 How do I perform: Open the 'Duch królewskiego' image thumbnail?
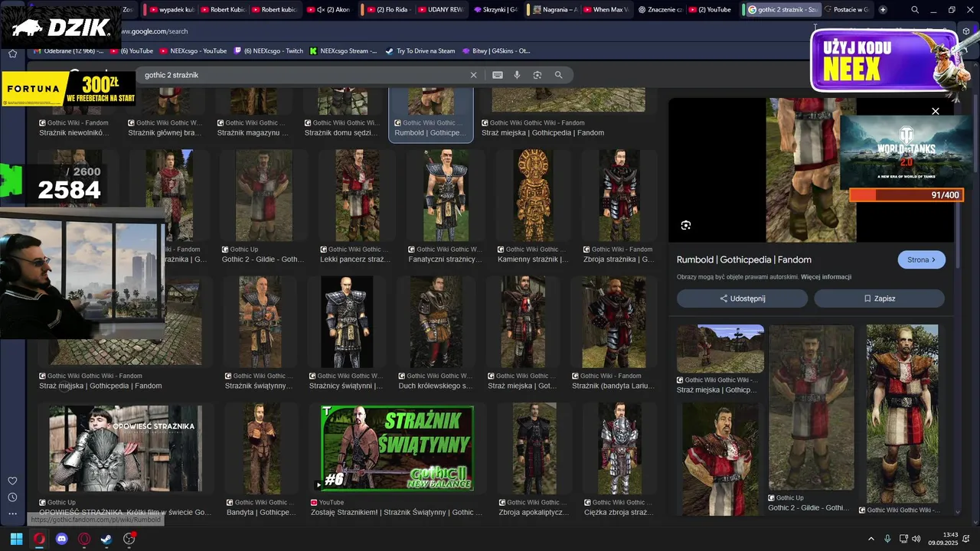pos(435,321)
